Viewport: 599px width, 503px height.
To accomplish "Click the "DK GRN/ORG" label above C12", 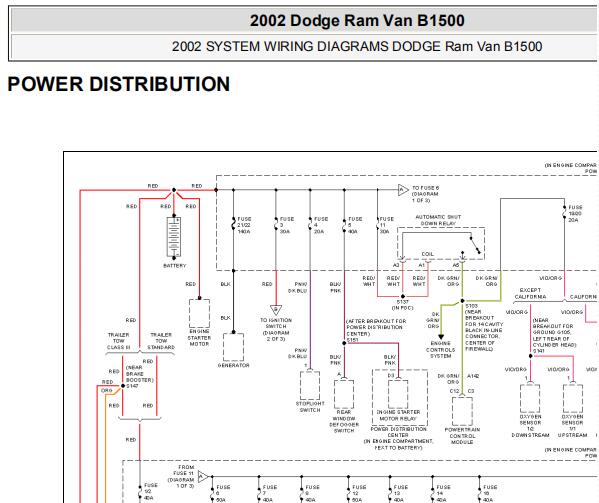I will point(448,379).
